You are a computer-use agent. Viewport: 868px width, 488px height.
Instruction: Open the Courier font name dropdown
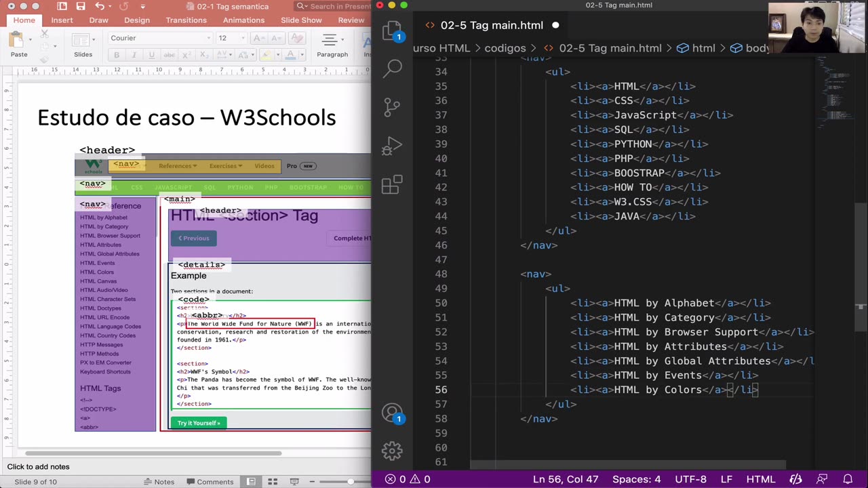(x=209, y=38)
